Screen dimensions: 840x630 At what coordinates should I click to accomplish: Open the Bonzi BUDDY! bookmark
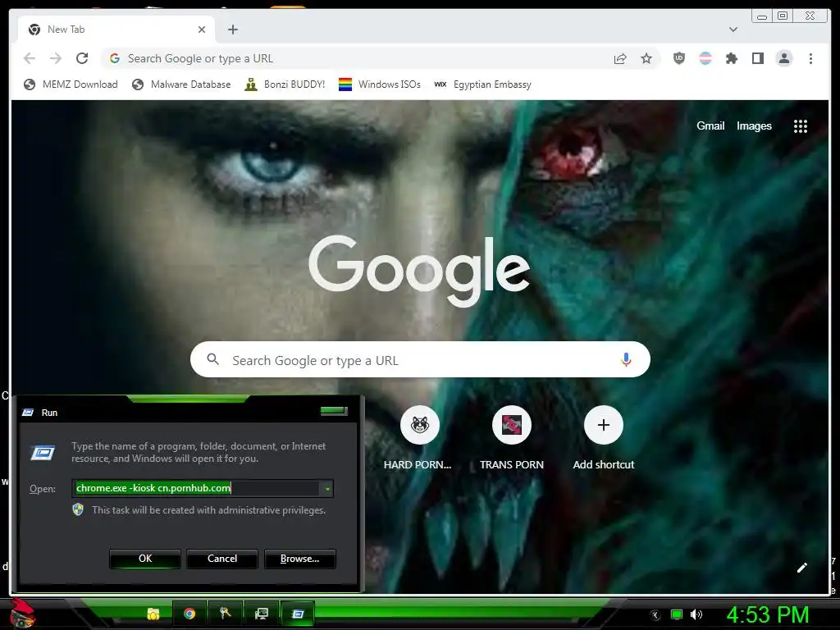[285, 84]
